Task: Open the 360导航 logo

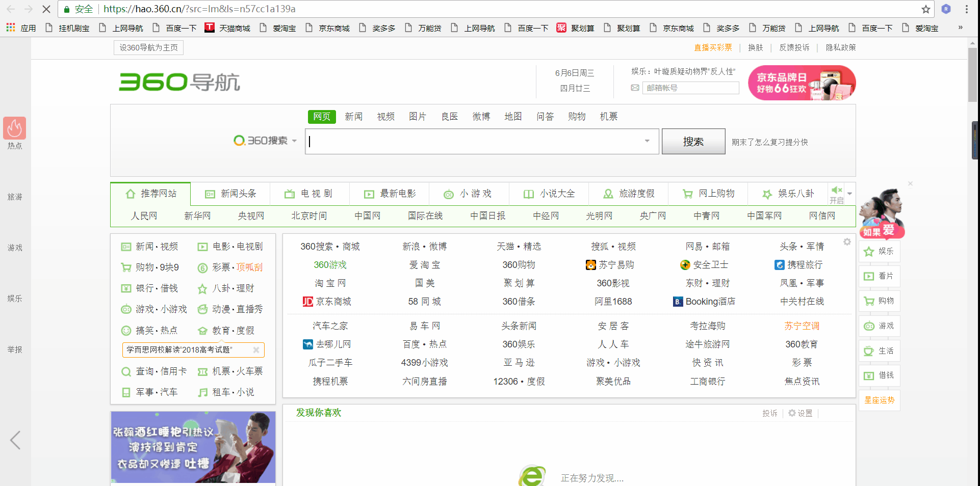Action: (179, 82)
